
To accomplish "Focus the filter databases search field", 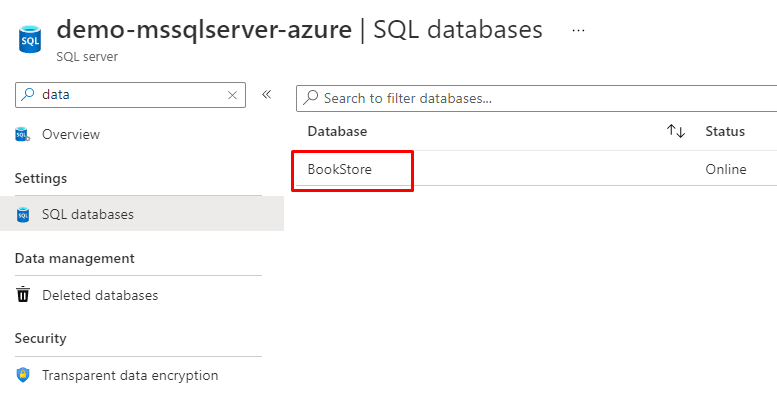I will point(540,98).
